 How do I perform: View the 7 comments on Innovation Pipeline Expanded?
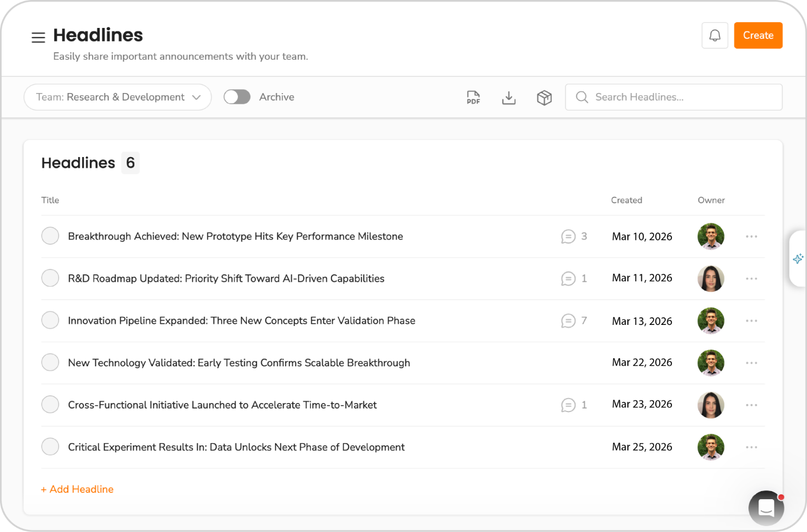569,321
